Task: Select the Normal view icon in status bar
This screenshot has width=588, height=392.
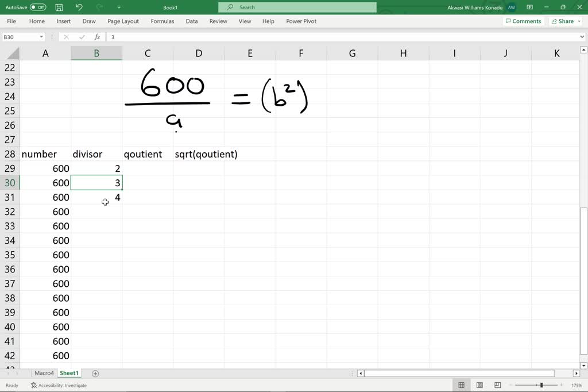Action: tap(462, 385)
